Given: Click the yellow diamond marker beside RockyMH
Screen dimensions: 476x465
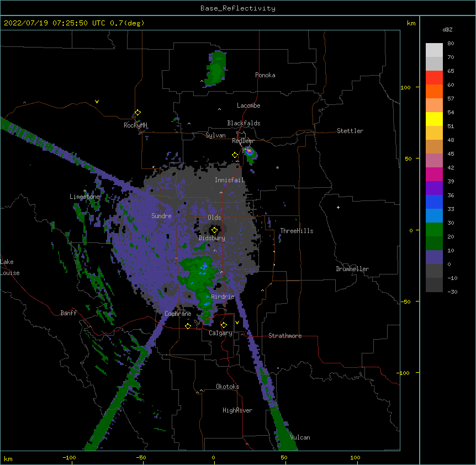Looking at the screenshot, I should [138, 113].
